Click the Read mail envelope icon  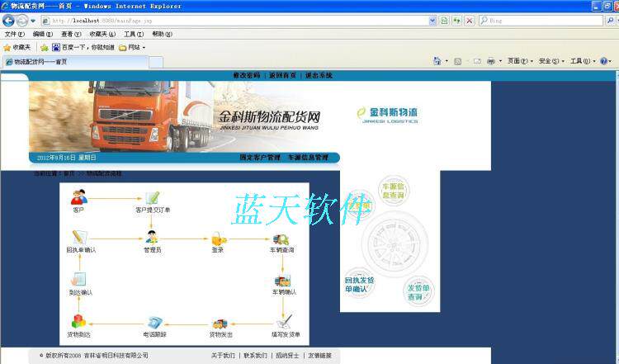pos(477,61)
